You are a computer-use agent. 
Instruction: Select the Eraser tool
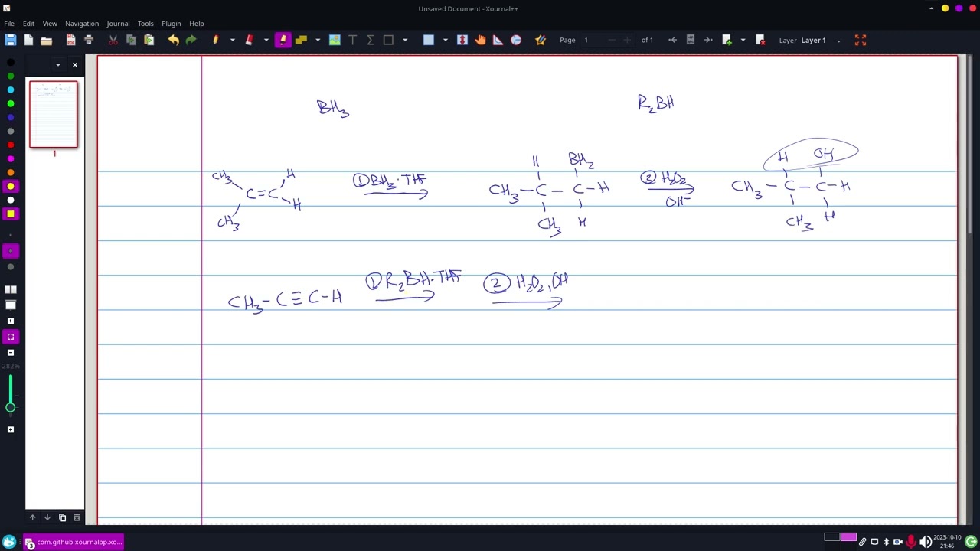click(249, 40)
